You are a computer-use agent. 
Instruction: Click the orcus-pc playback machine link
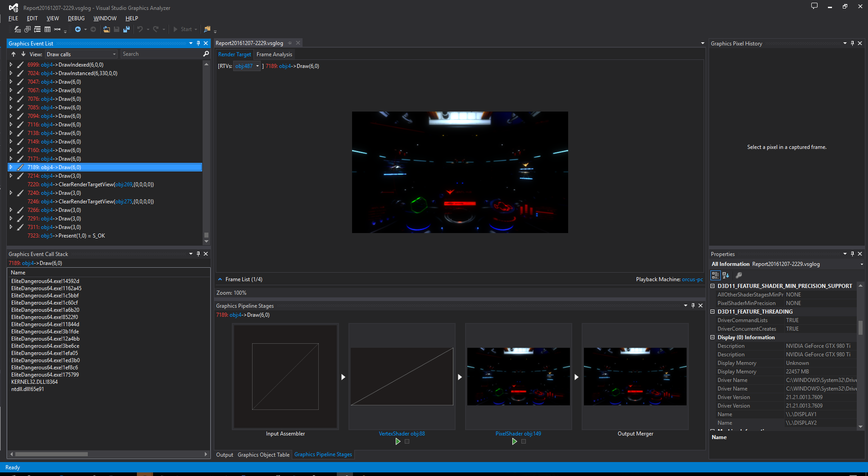[692, 279]
